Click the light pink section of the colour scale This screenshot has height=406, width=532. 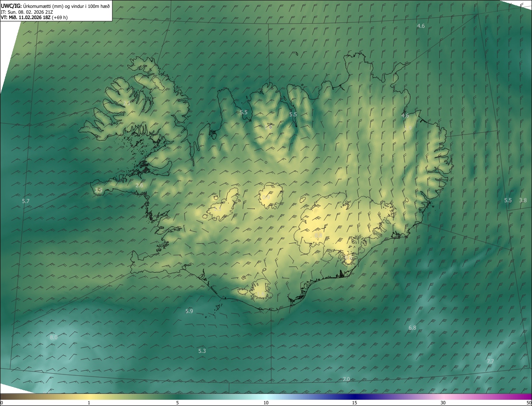[443, 396]
